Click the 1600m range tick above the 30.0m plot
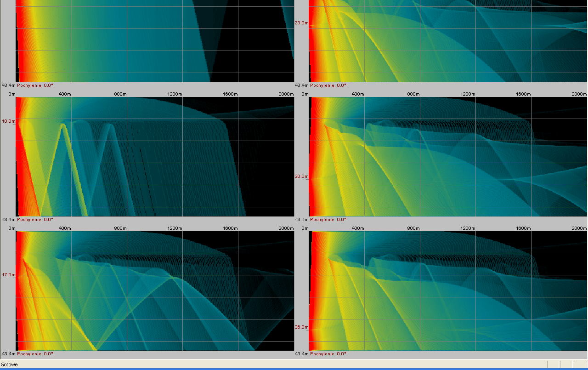The height and width of the screenshot is (370, 588). coord(523,94)
